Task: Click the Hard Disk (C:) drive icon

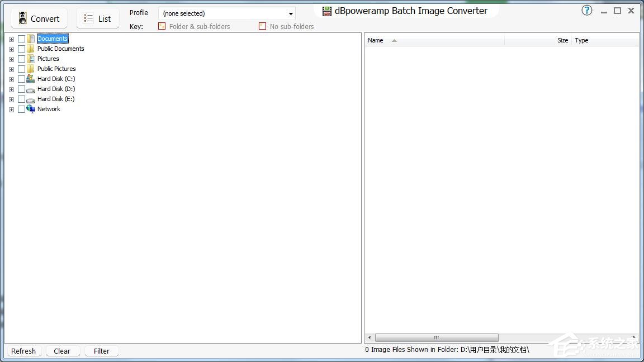Action: 31,79
